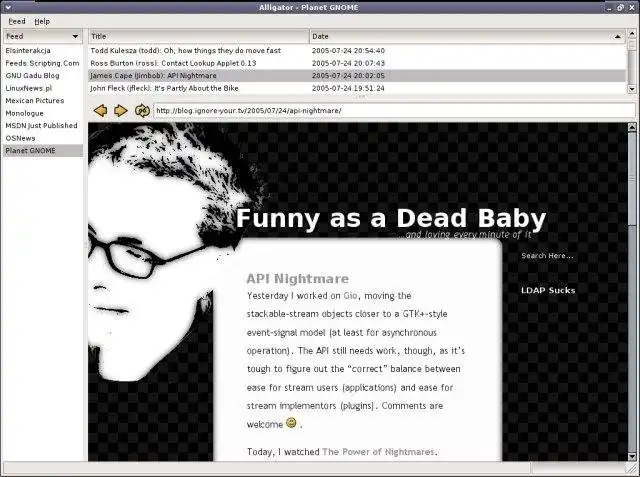Open the Feed menu
Viewport: 640px width, 477px height.
click(17, 21)
